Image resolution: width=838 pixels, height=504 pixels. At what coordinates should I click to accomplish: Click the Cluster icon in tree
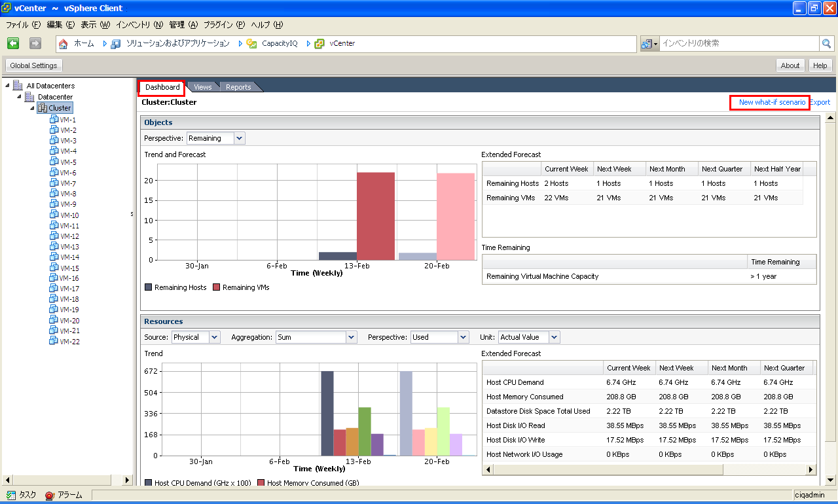coord(42,108)
